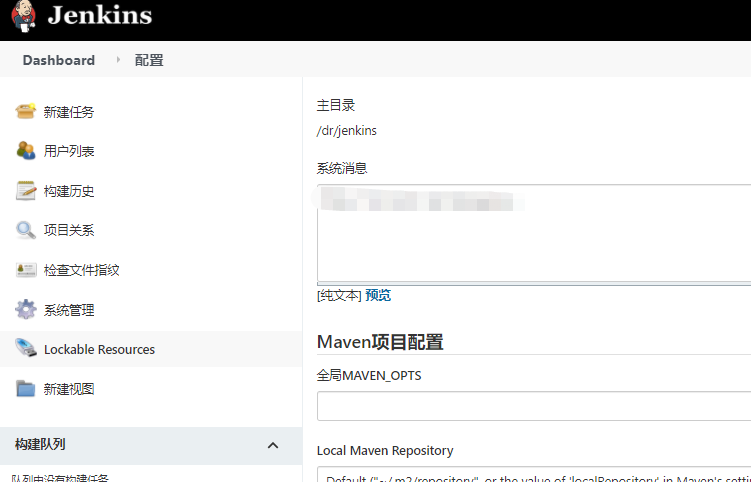The image size is (751, 482).
Task: Click the Lockable Resources USB drive icon
Action: click(x=25, y=348)
